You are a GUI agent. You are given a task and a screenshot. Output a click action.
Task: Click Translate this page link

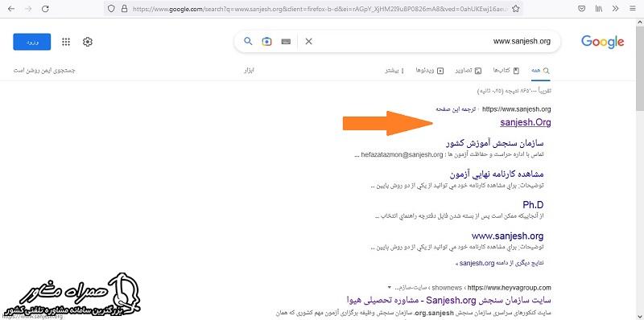(456, 109)
